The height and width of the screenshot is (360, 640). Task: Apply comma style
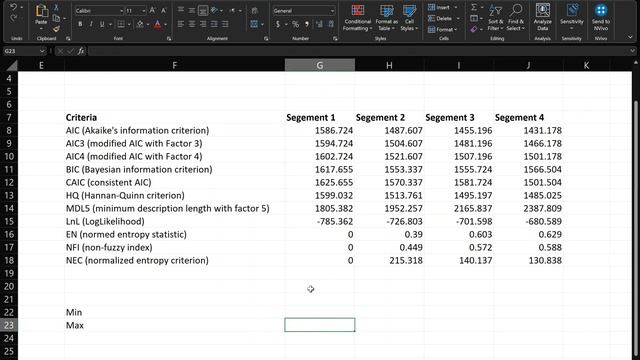pyautogui.click(x=307, y=24)
